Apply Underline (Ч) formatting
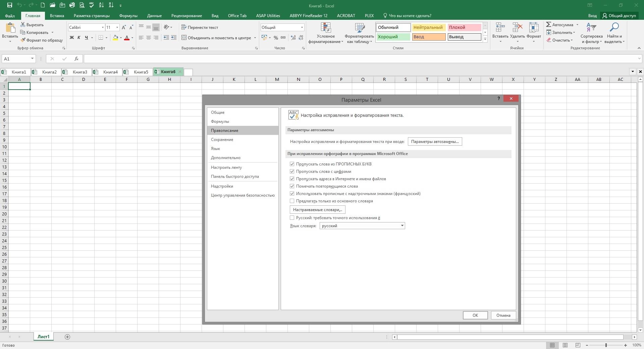Screen dimensions: 644x349 [87, 38]
